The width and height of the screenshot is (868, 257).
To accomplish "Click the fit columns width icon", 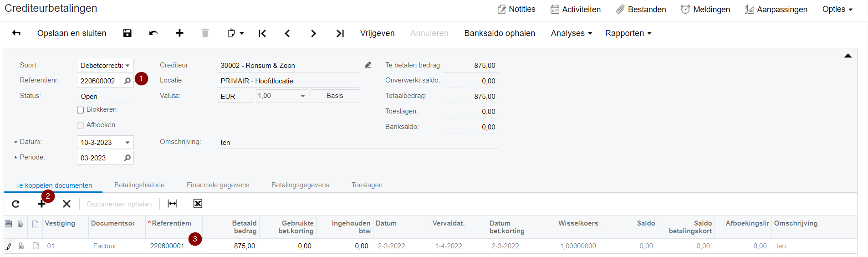I will [173, 204].
